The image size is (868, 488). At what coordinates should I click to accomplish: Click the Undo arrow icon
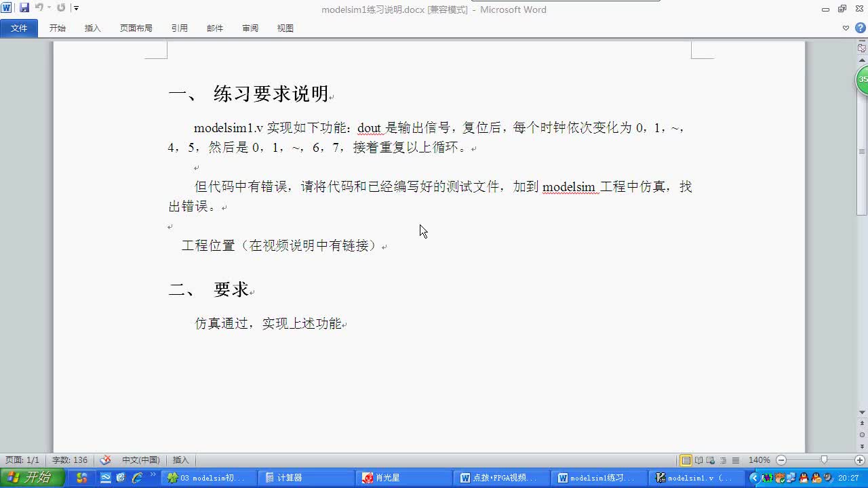click(39, 8)
